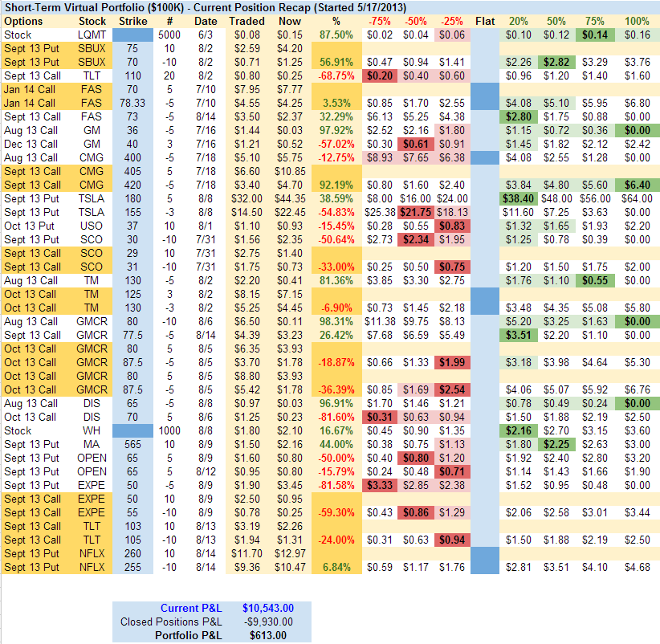Select the Strike column header

pos(132,21)
